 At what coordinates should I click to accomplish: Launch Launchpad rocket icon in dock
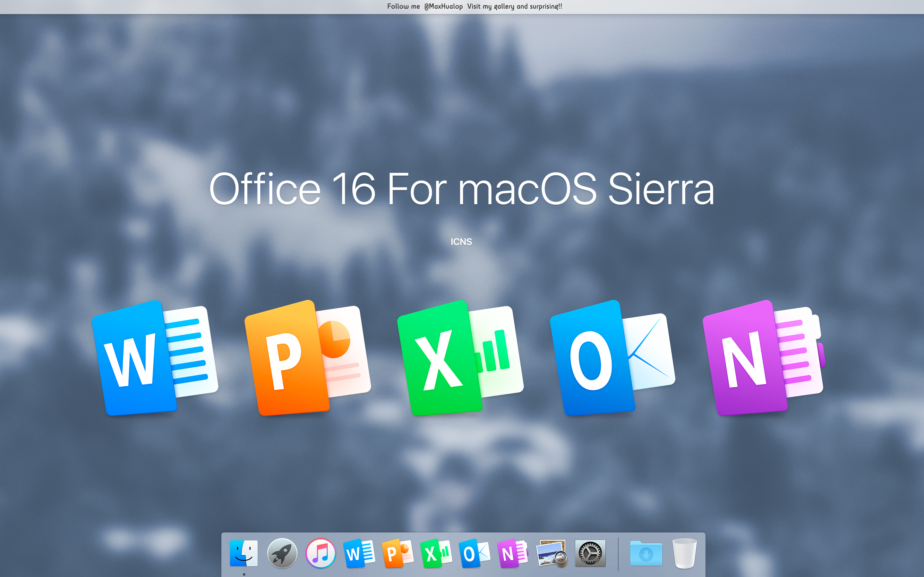pos(282,553)
